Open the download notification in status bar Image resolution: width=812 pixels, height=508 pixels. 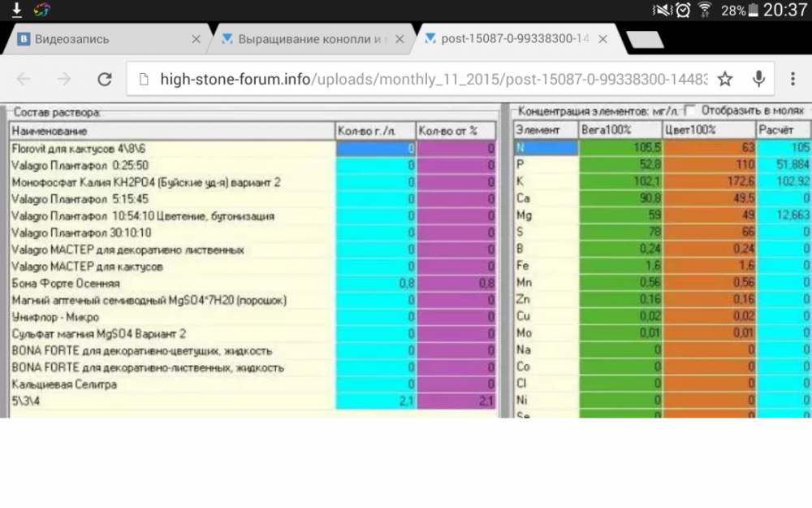tap(16, 9)
